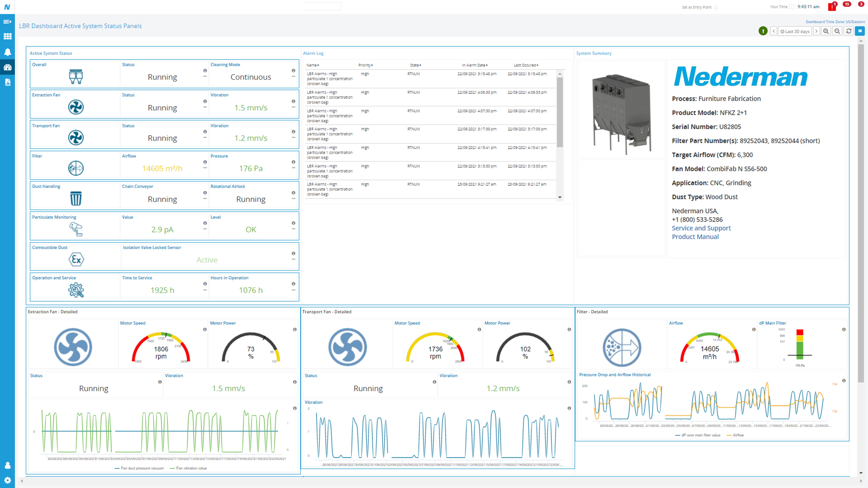This screenshot has width=868, height=488.
Task: Open the Service and Support link
Action: 701,228
